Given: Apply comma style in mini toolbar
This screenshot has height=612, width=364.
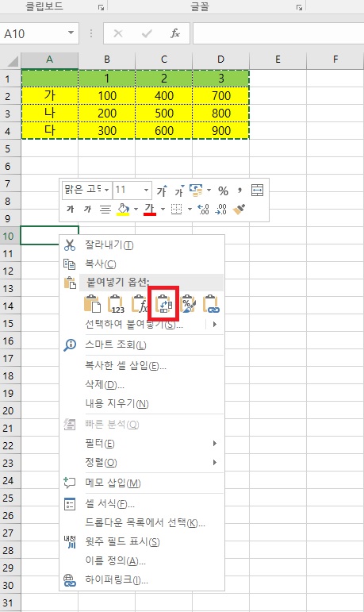Looking at the screenshot, I should (x=239, y=191).
